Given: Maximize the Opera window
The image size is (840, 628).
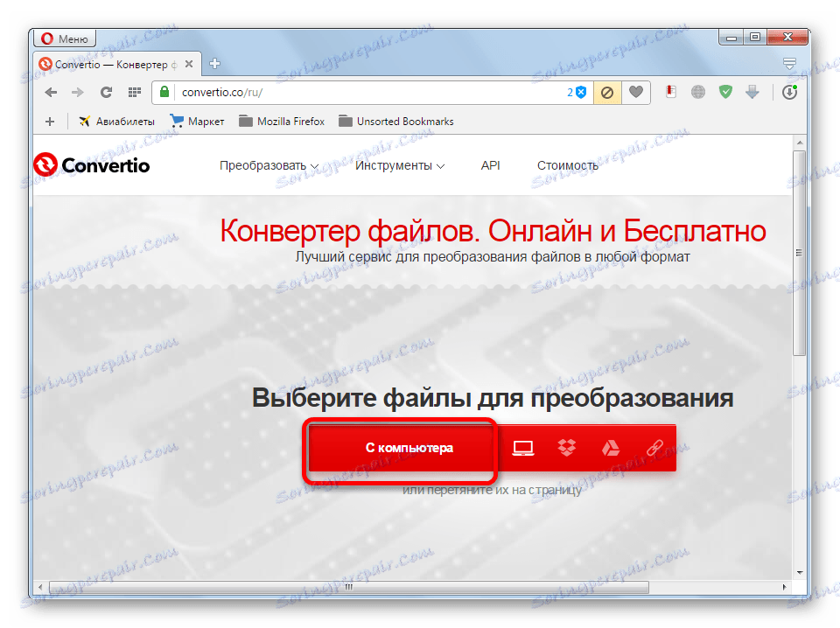Looking at the screenshot, I should click(x=755, y=37).
